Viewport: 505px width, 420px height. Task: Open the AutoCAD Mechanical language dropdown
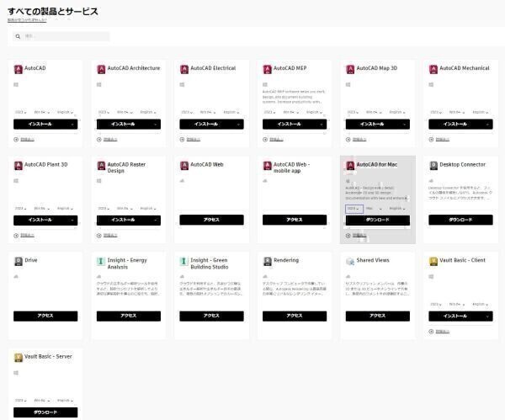pyautogui.click(x=481, y=112)
